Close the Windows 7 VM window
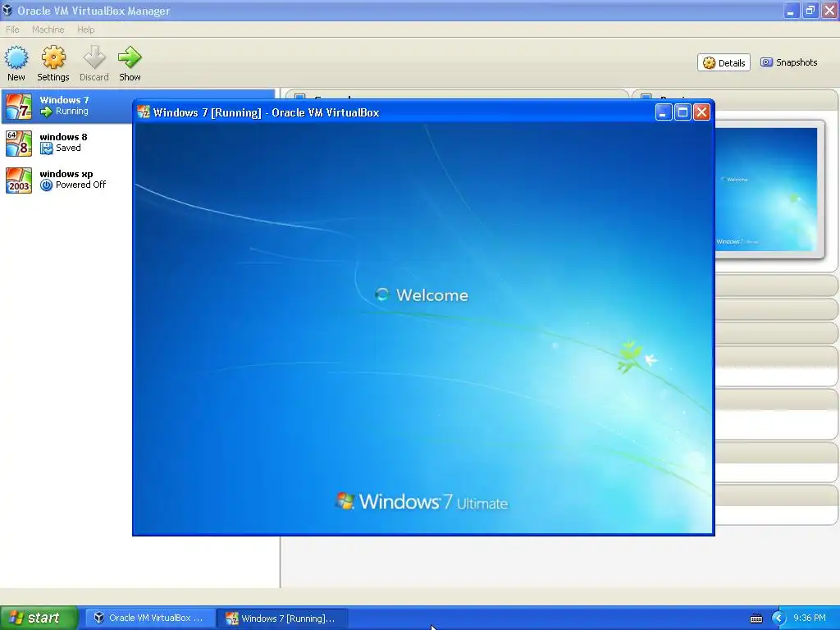Viewport: 840px width, 630px height. [702, 112]
